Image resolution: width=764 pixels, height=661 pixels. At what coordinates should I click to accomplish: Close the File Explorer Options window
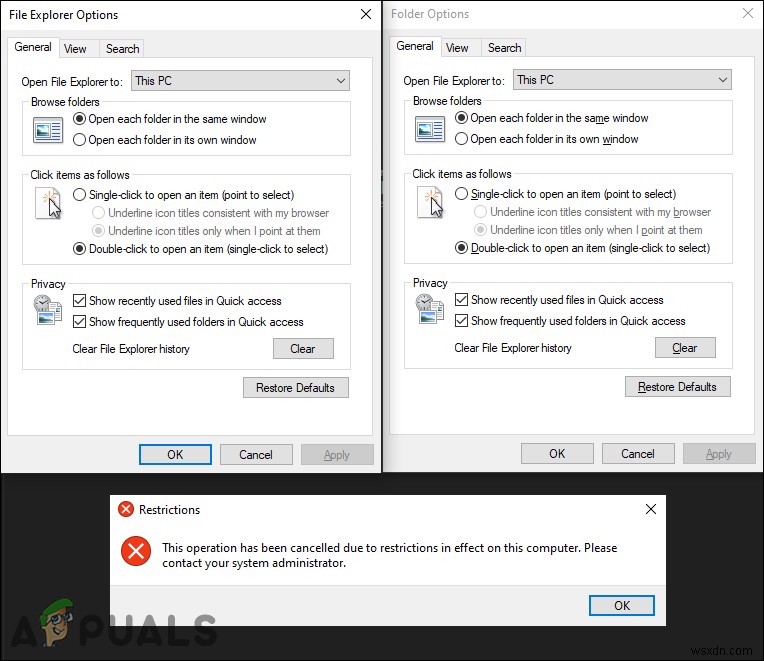point(366,14)
